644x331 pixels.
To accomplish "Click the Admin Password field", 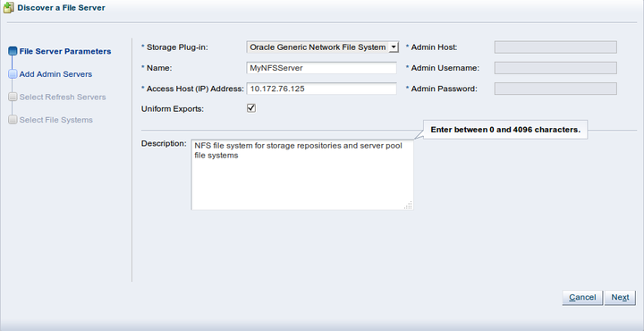I will pyautogui.click(x=555, y=89).
